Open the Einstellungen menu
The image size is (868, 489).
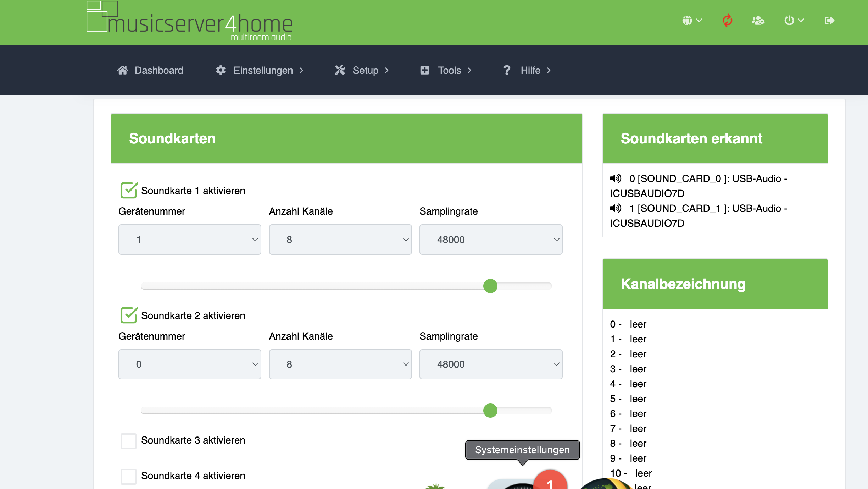[263, 70]
